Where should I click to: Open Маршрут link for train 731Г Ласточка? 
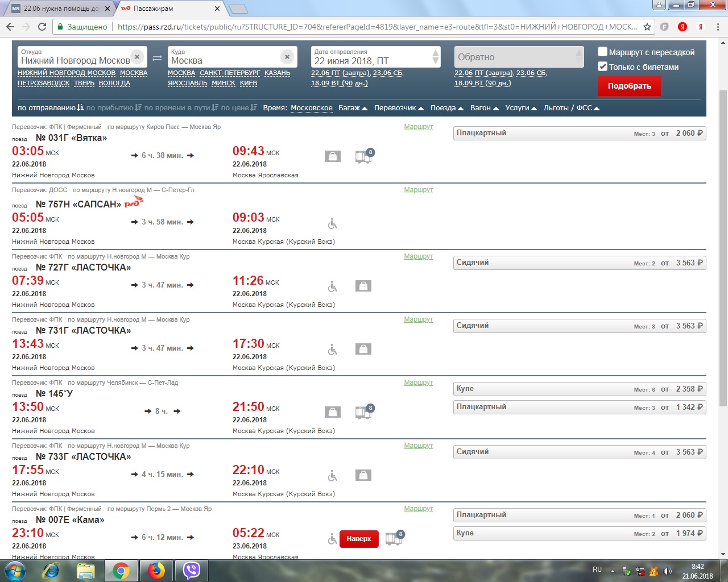click(419, 319)
